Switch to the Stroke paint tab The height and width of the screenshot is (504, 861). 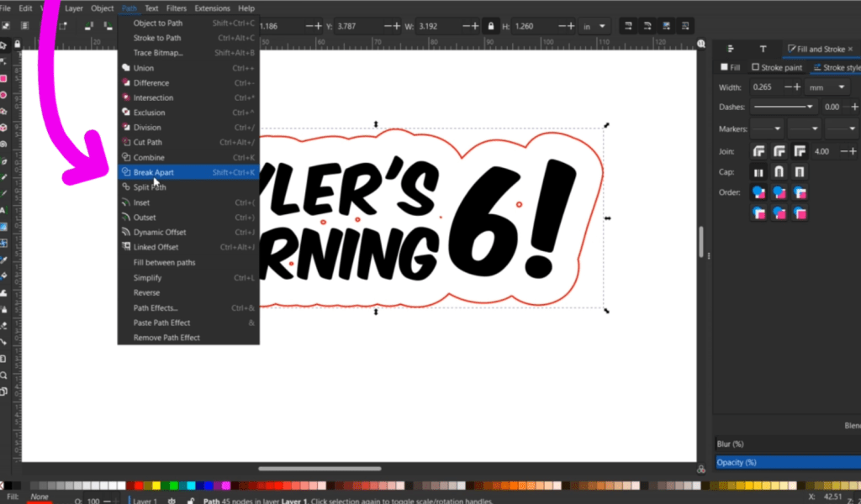click(777, 67)
